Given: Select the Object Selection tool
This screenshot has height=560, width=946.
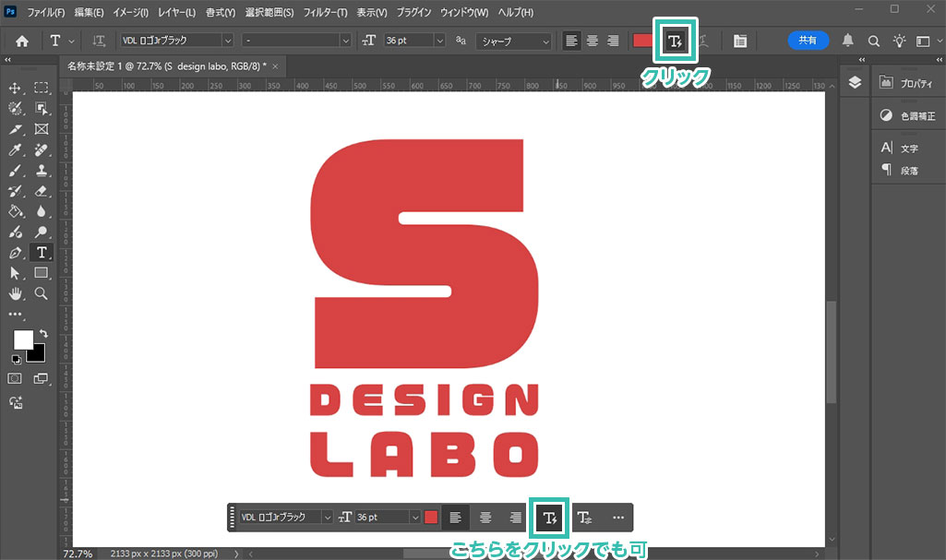Looking at the screenshot, I should 41,109.
